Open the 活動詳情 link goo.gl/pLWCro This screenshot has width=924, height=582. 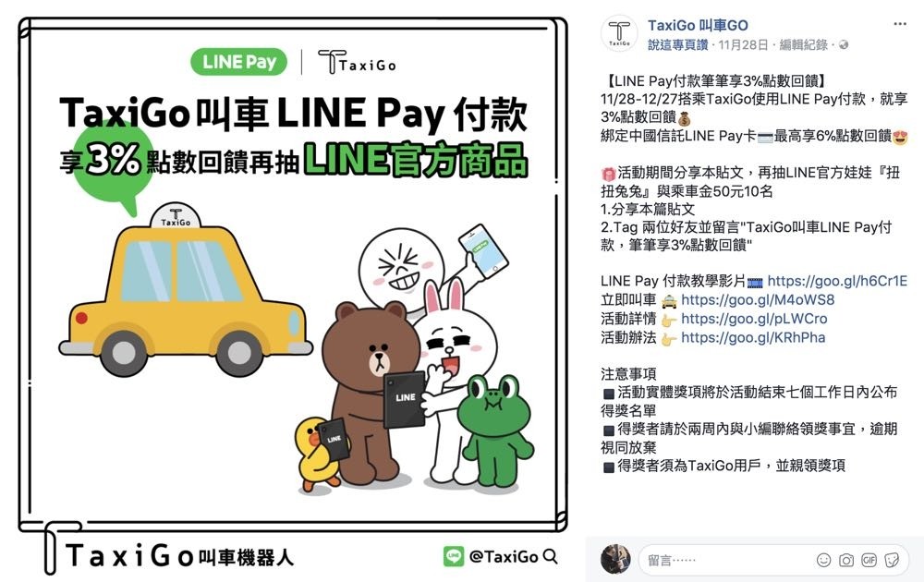coord(754,319)
